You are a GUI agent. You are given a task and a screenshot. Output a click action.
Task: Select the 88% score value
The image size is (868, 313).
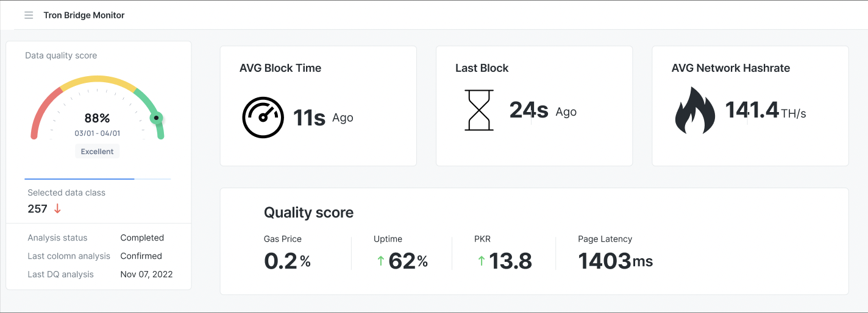[97, 118]
